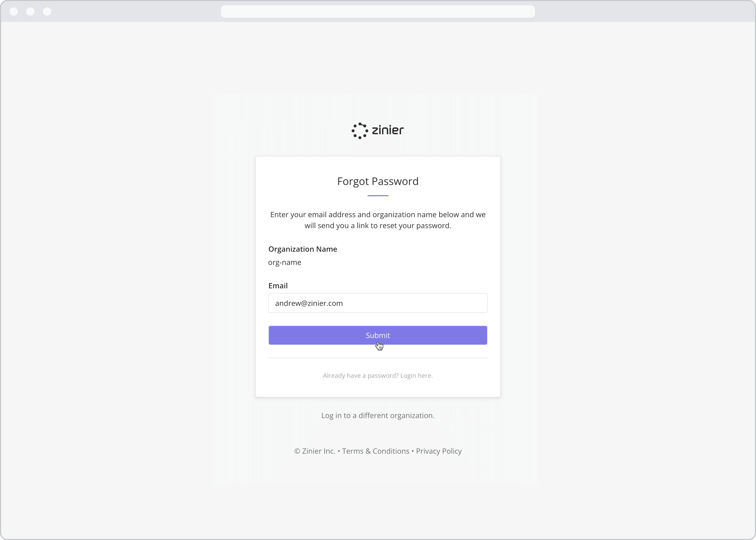Click the password reset instruction text
Screen dimensions: 756x540
pyautogui.click(x=377, y=220)
